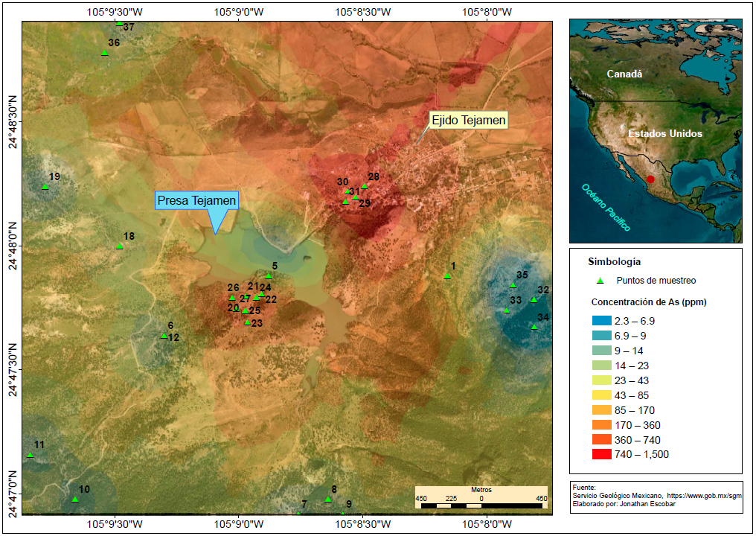Select sample point marker 18

coord(120,246)
